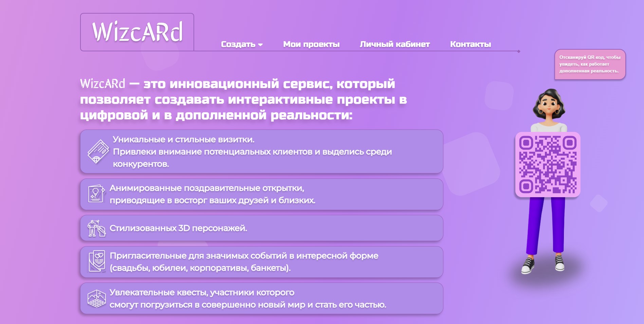Expand the Создать dropdown arrow
Screen dimensions: 644x324
(x=260, y=45)
